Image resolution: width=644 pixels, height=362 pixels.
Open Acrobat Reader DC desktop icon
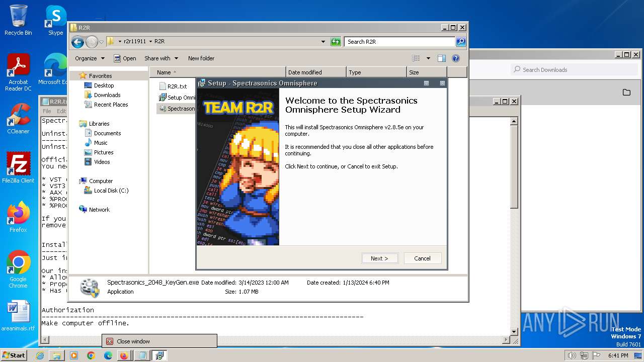coord(18,72)
